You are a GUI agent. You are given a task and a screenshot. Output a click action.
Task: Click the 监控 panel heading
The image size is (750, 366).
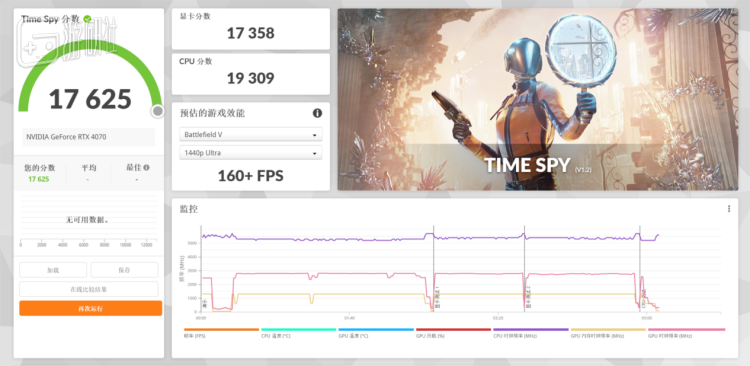[188, 209]
